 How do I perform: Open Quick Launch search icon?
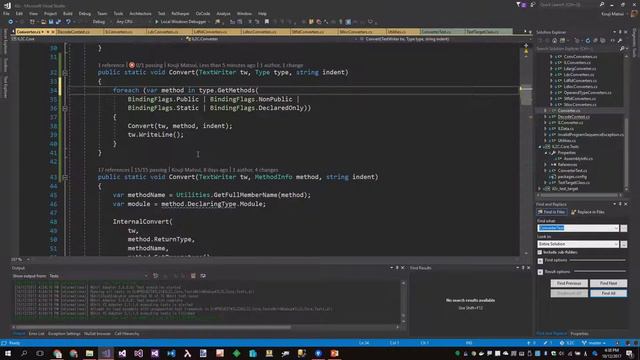[x=602, y=4]
